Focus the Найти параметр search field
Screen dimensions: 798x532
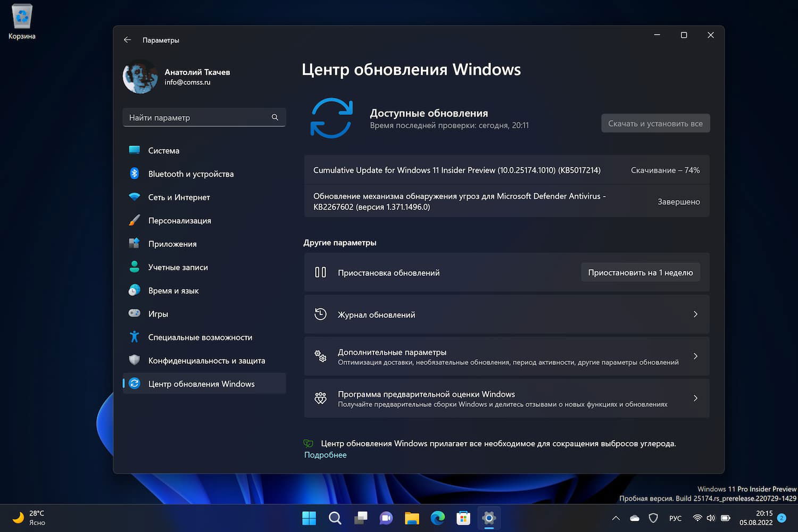(204, 117)
